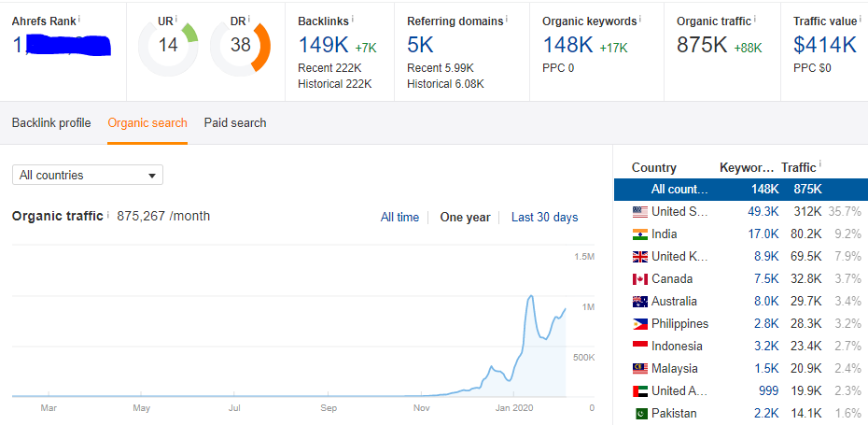
Task: Click 7.5K keywords for Canada
Action: click(x=766, y=278)
